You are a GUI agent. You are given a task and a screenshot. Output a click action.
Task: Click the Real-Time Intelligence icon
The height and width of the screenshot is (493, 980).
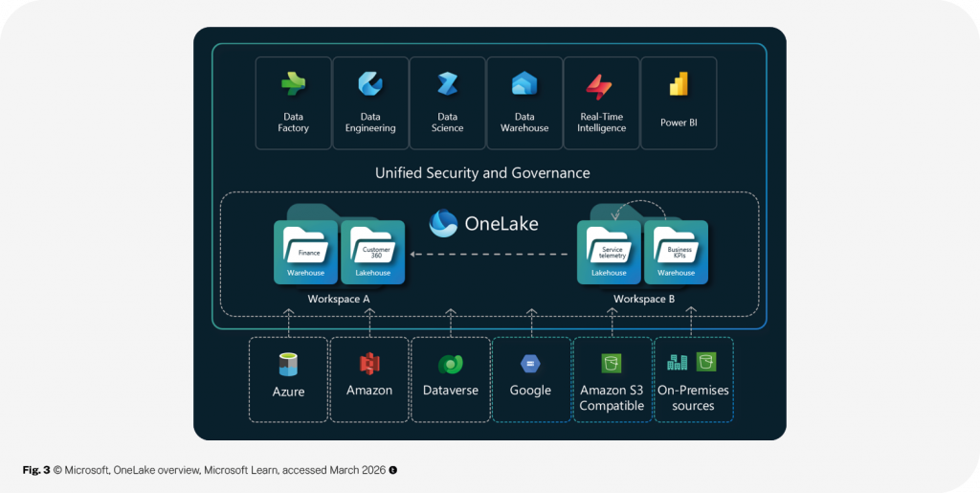click(601, 86)
